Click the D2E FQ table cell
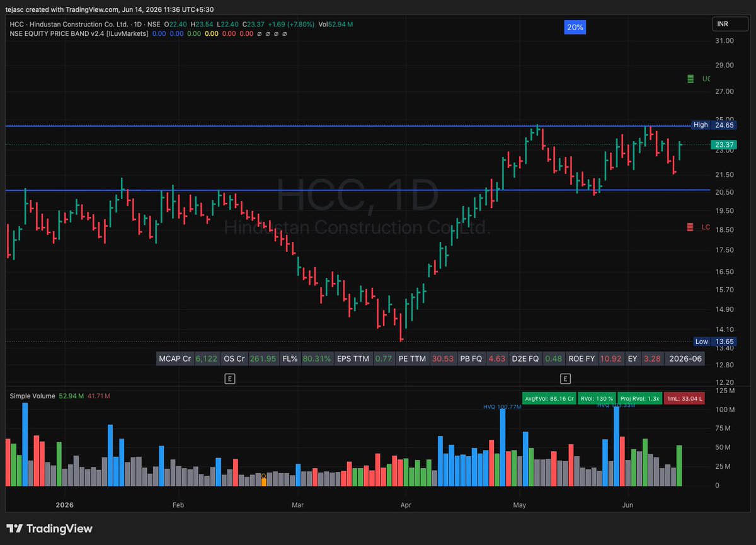 tap(527, 359)
